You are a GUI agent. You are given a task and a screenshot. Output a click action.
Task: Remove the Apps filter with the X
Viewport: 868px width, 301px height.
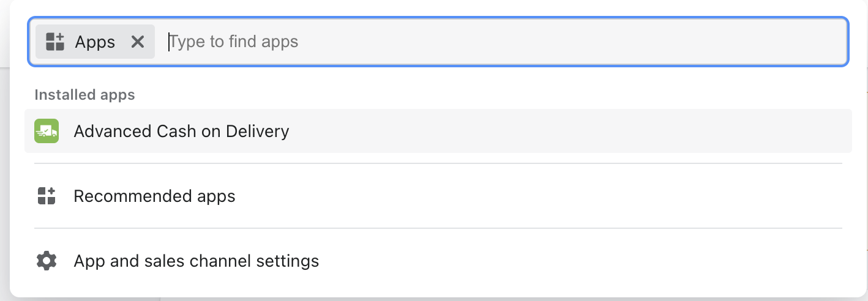[138, 42]
